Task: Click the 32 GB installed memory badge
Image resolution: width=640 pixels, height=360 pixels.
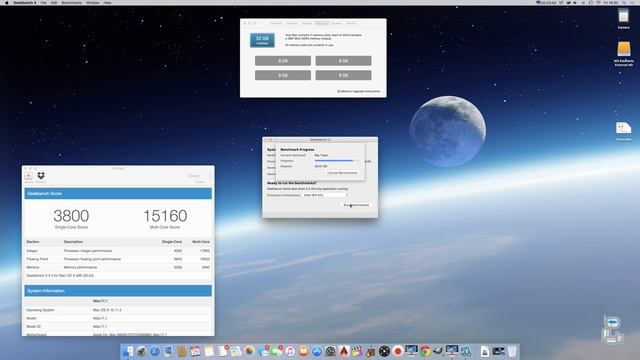Action: pyautogui.click(x=262, y=40)
